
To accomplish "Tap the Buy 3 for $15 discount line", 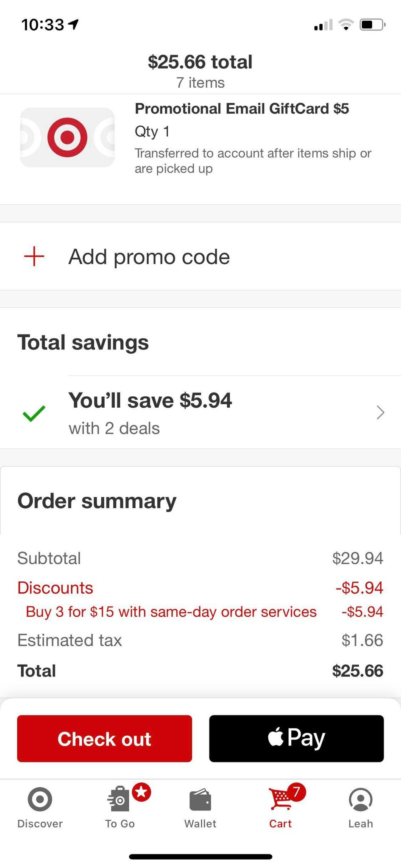I will point(171,612).
